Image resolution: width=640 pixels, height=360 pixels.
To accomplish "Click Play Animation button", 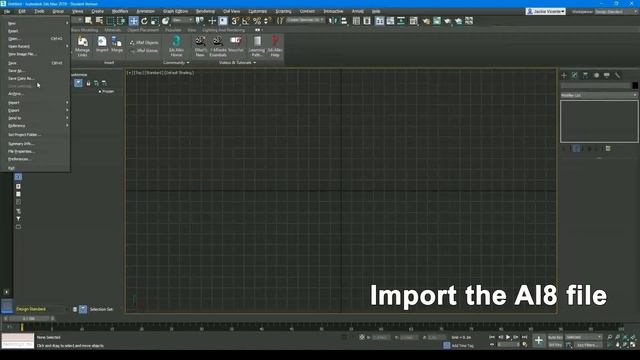I will pos(508,337).
